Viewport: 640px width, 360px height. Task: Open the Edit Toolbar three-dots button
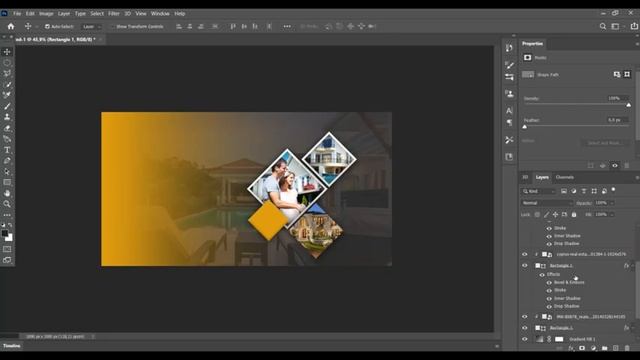click(x=7, y=215)
